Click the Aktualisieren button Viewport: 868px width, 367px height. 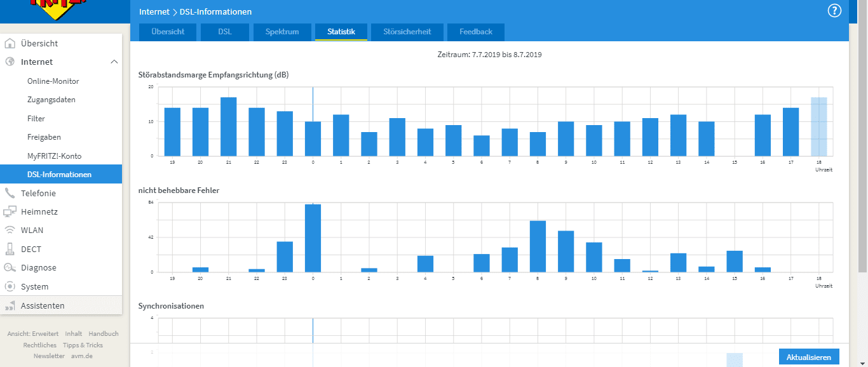pyautogui.click(x=808, y=357)
